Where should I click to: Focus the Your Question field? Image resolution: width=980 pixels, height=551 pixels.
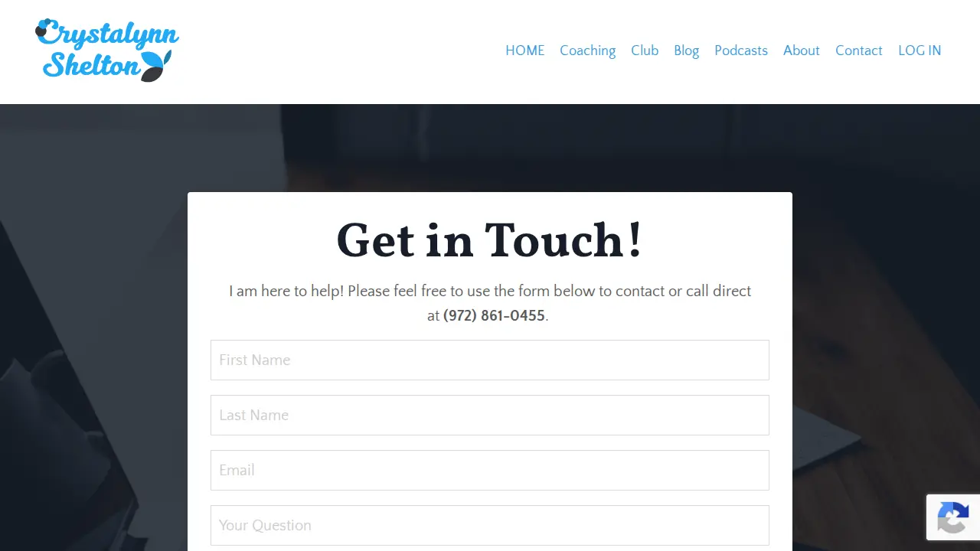pos(490,525)
